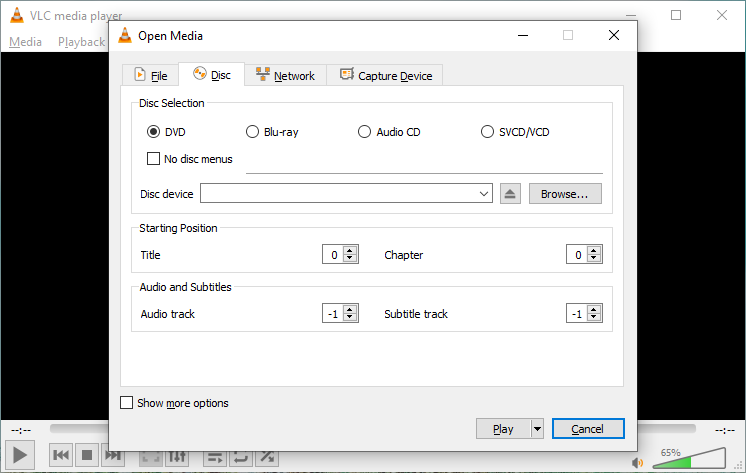This screenshot has height=473, width=746.
Task: Decrease the Chapter value with down arrow
Action: [594, 258]
